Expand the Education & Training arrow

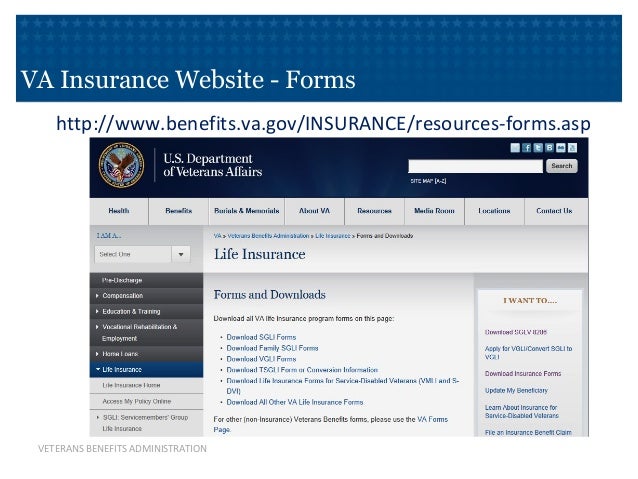[x=97, y=311]
